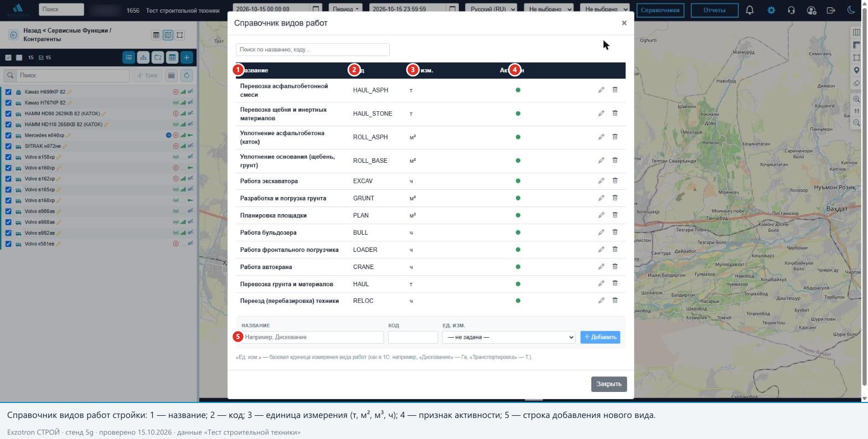Close the work types dialog with X

click(x=624, y=23)
